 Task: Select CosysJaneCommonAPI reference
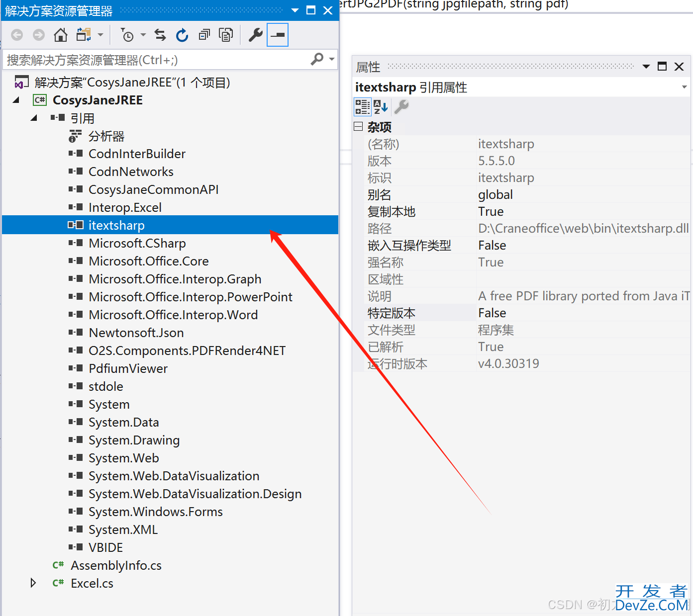coord(153,190)
